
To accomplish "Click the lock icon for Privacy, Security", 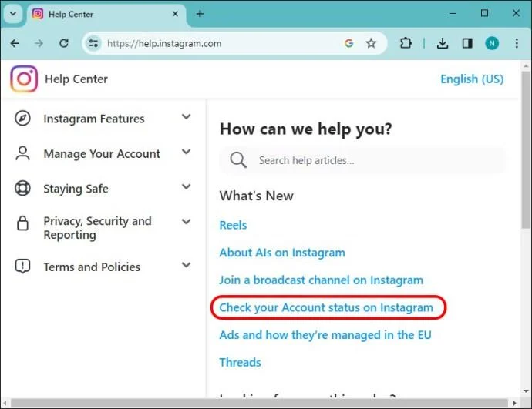I will (22, 223).
